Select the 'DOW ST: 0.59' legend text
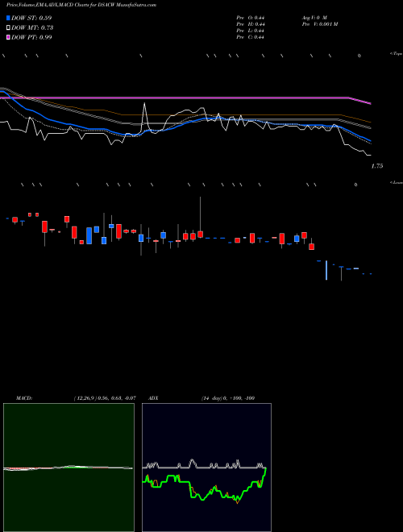The image size is (403, 532). tap(31, 18)
